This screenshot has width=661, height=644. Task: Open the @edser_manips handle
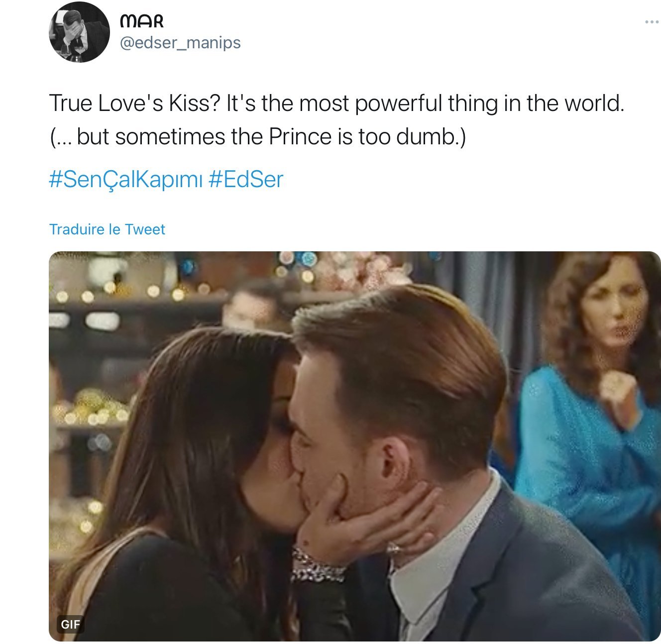pyautogui.click(x=180, y=43)
